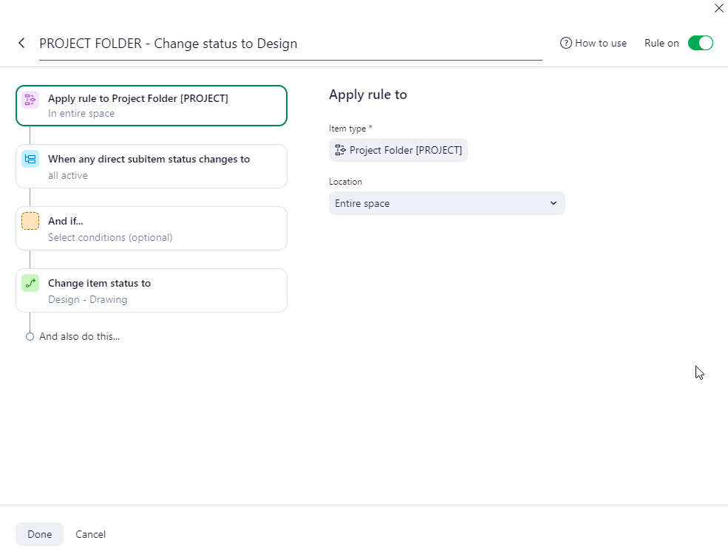Click the Cancel button
Image resolution: width=728 pixels, height=560 pixels.
pos(91,534)
